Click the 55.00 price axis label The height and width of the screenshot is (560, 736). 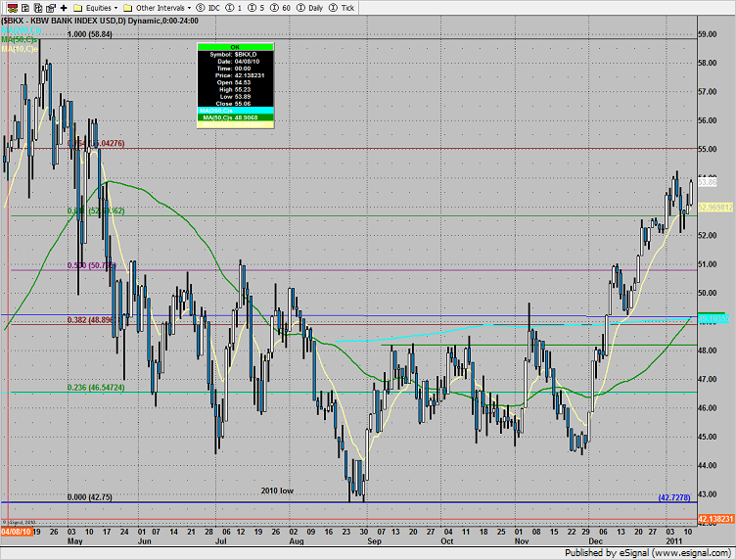[708, 149]
